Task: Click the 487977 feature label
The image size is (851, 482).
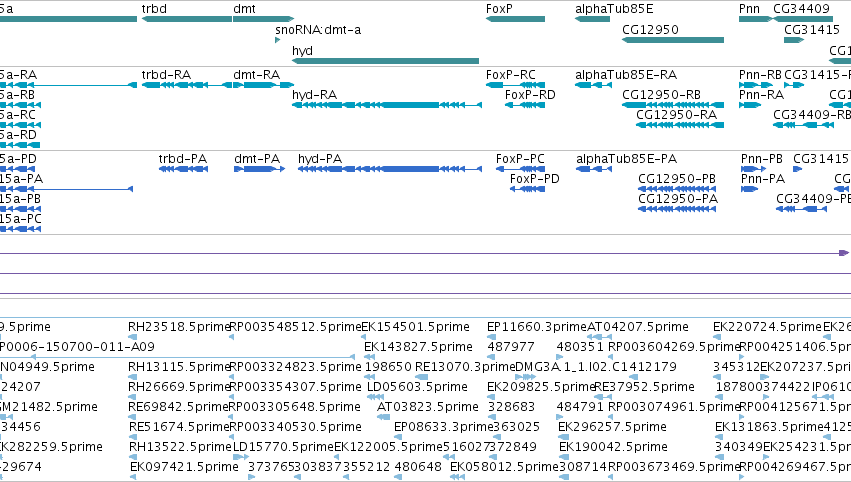Action: pyautogui.click(x=511, y=347)
